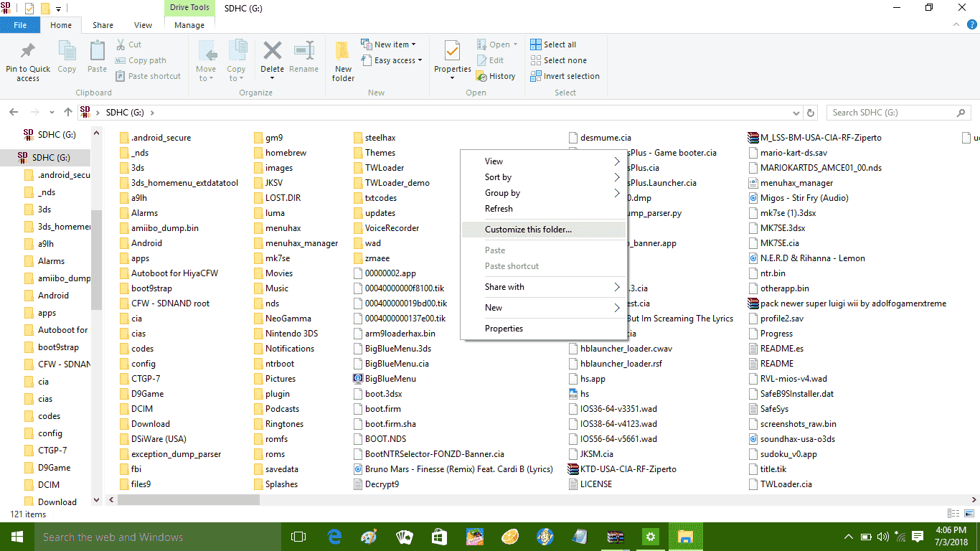Click the Up one level arrow
The image size is (980, 551).
click(x=68, y=113)
